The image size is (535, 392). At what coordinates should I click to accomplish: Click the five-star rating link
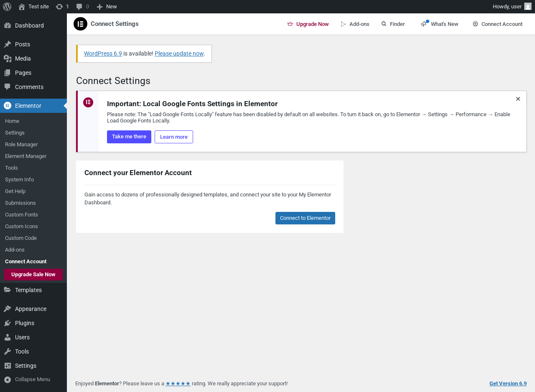178,384
